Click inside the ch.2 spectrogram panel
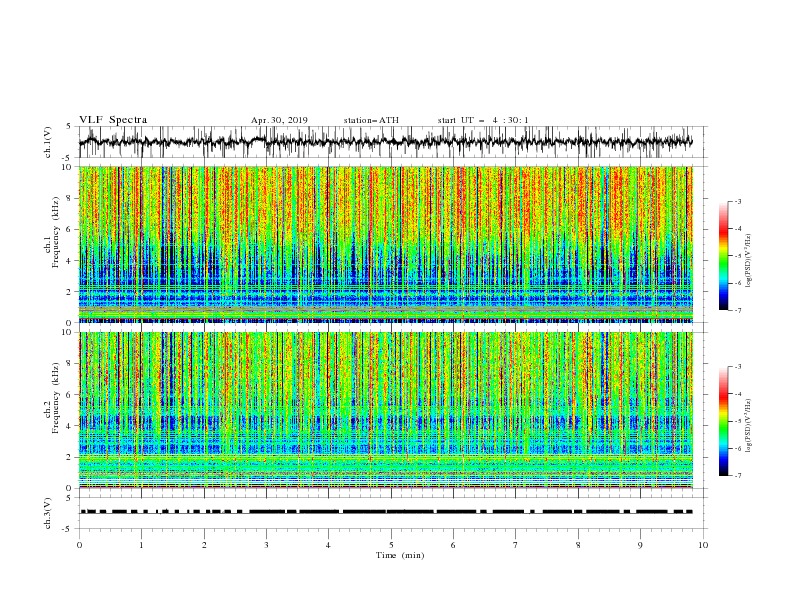This screenshot has height=612, width=792. pos(385,410)
